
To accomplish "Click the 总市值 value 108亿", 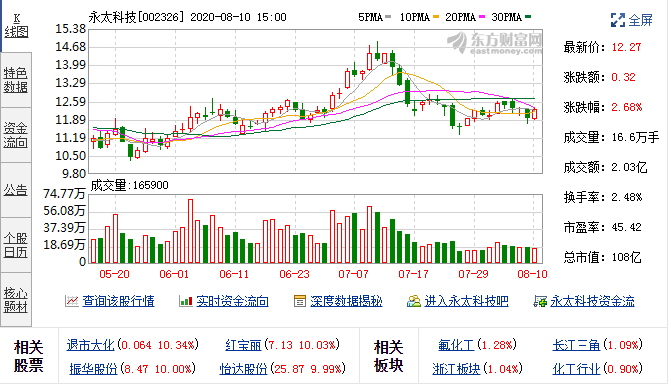I will click(626, 257).
